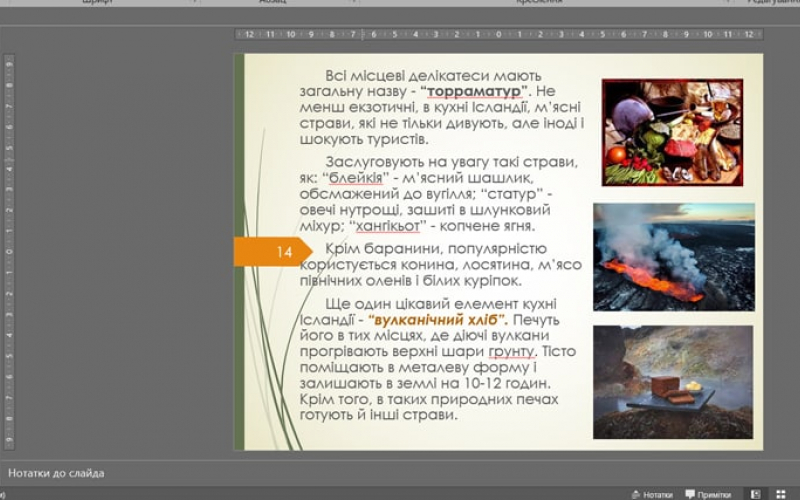Click the line північних оленів і білих куріпок
800x500 pixels.
(x=411, y=281)
